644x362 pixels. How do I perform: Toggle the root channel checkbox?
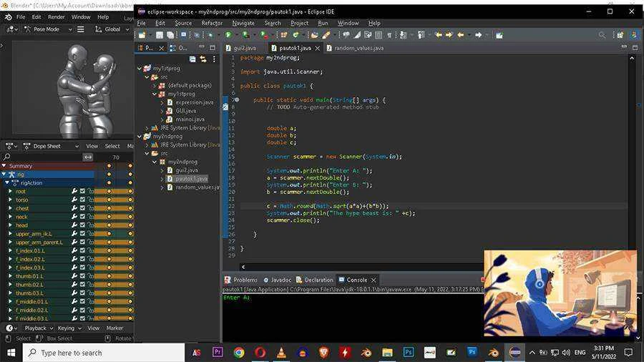pos(82,191)
